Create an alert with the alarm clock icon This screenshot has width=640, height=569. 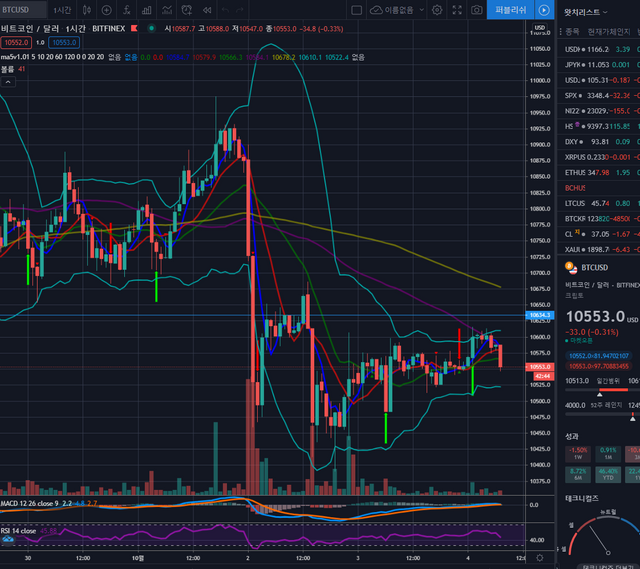(x=187, y=10)
